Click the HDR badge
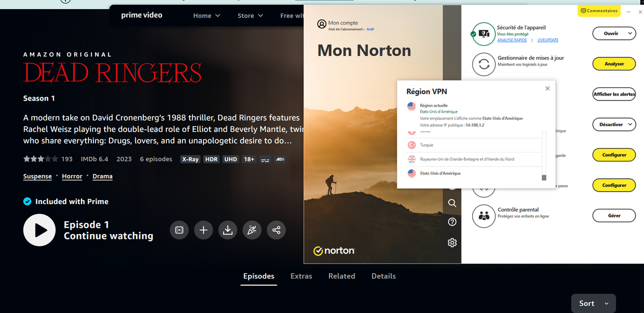644x313 pixels. 211,159
